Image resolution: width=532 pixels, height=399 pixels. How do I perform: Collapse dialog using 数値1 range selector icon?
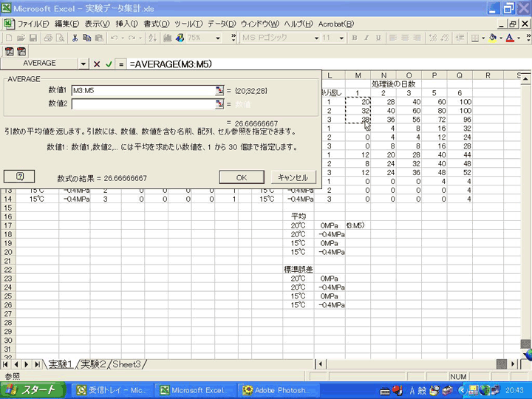point(219,90)
